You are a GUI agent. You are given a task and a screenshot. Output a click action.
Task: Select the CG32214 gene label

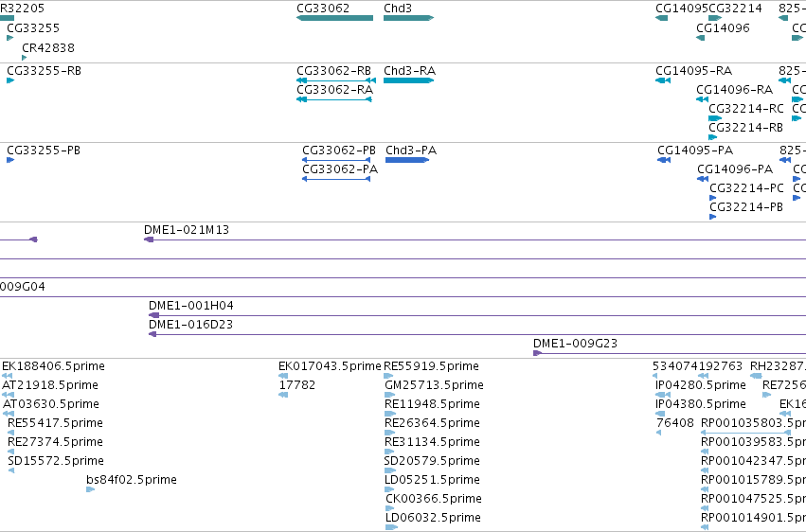(x=735, y=9)
